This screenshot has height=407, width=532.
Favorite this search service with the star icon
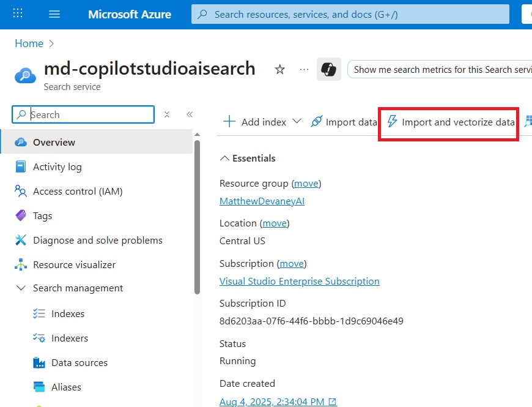(x=279, y=69)
